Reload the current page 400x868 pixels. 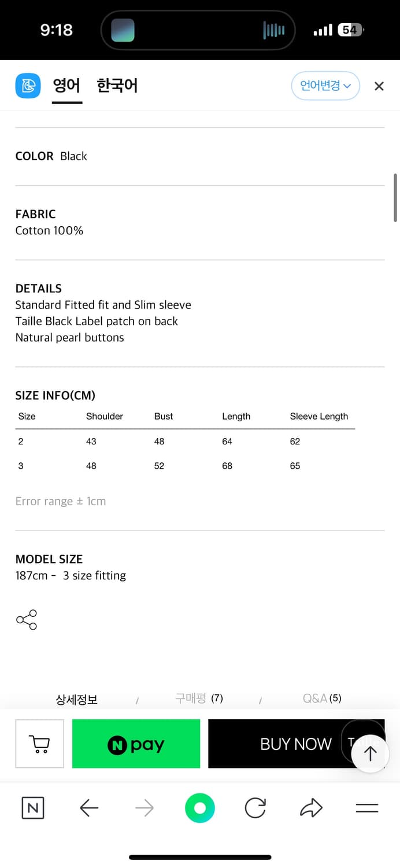[255, 808]
